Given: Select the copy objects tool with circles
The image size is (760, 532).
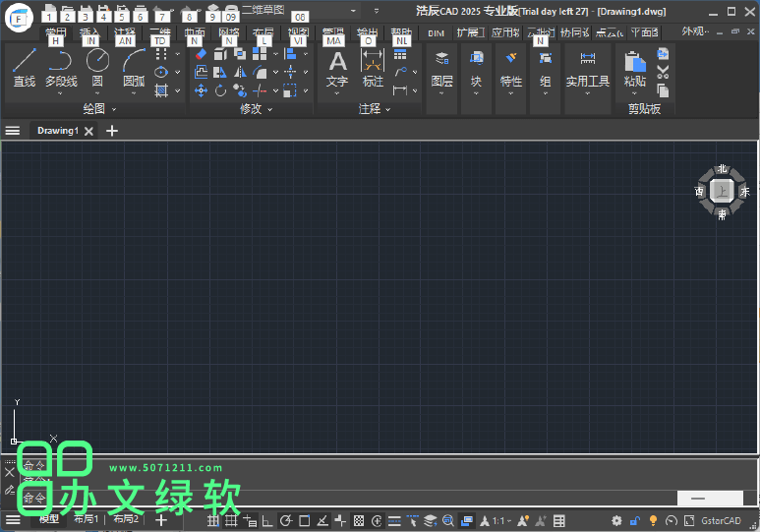Looking at the screenshot, I should [x=240, y=90].
